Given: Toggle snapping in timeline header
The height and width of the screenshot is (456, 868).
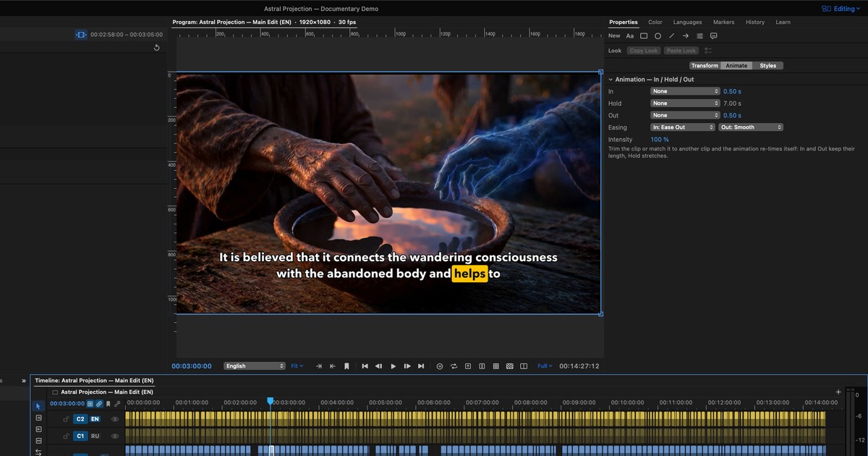Looking at the screenshot, I should pyautogui.click(x=90, y=404).
